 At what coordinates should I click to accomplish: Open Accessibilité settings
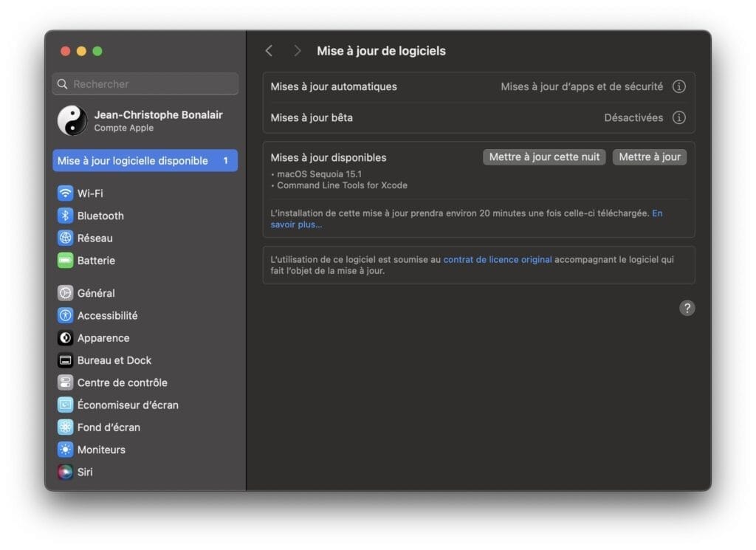pos(66,315)
